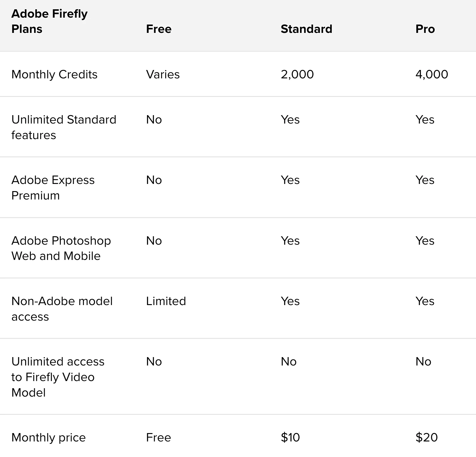Click the $10 Standard price

[x=290, y=438]
